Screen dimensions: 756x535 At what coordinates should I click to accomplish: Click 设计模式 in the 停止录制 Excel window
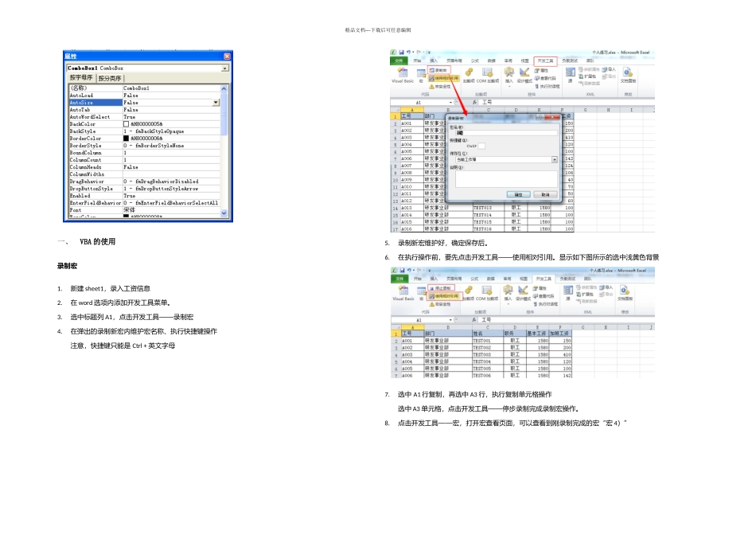tap(523, 293)
